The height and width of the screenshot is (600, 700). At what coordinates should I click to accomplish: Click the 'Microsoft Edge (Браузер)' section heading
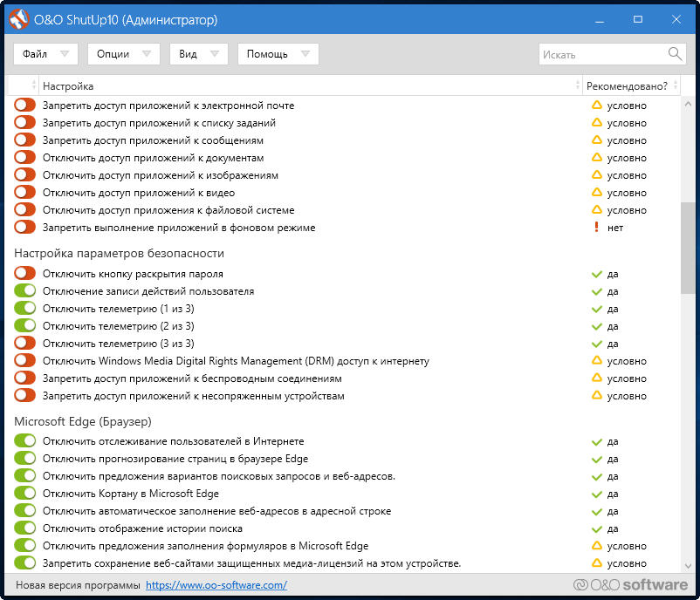point(83,421)
